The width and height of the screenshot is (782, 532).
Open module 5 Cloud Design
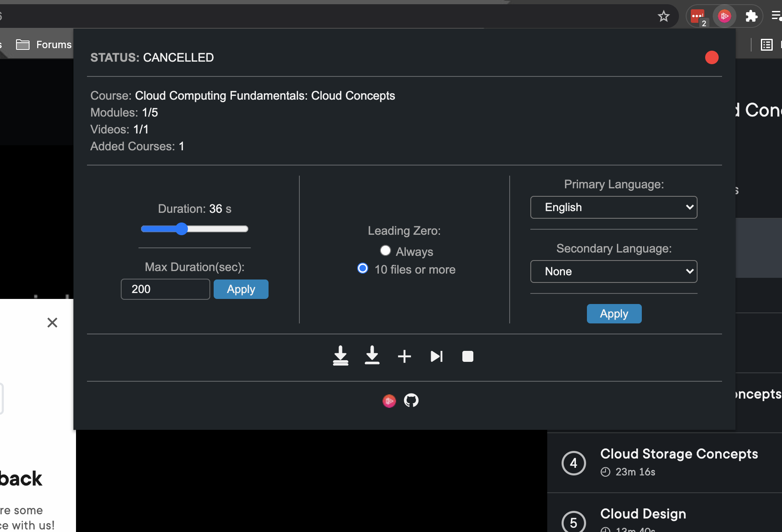665,513
